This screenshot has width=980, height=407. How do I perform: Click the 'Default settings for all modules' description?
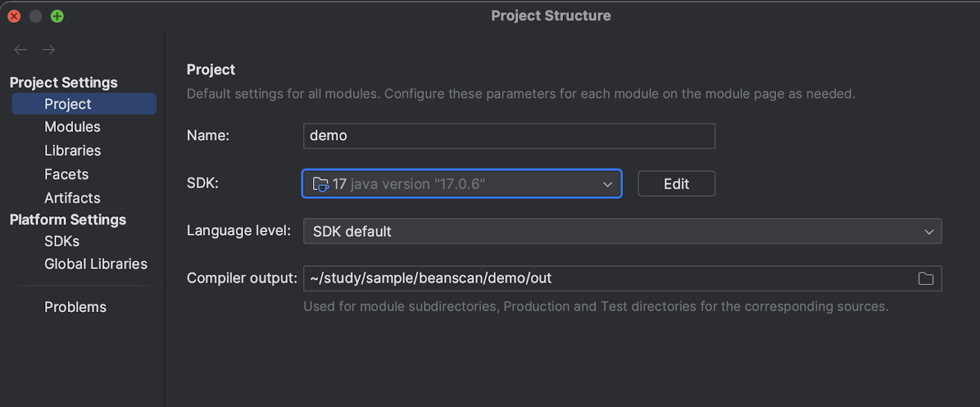pyautogui.click(x=521, y=94)
